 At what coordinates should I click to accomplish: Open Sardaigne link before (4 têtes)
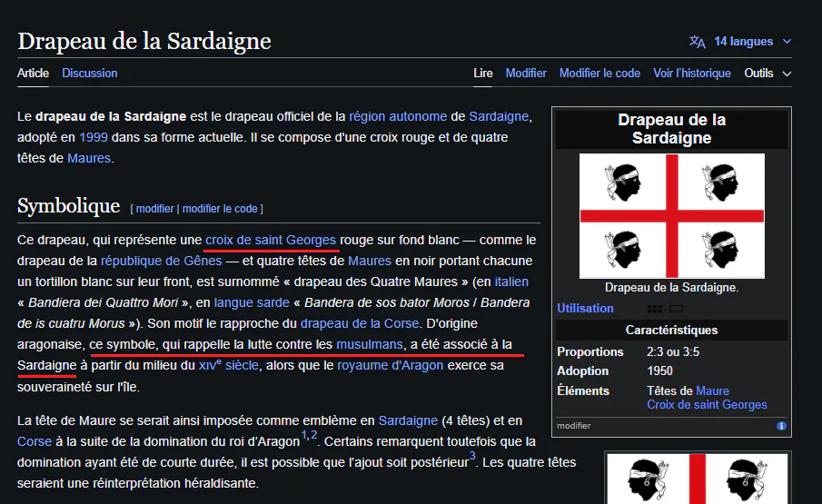point(408,420)
